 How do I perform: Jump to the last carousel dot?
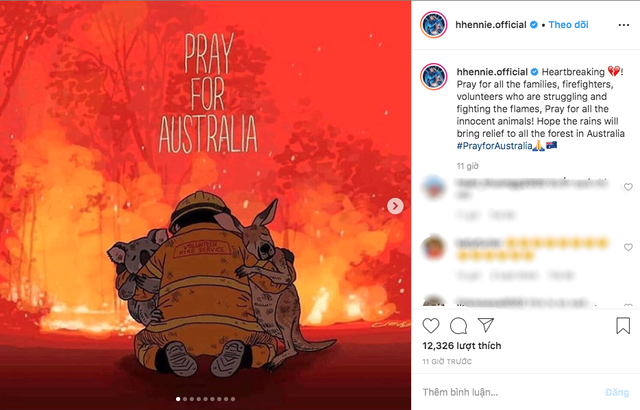(x=233, y=399)
